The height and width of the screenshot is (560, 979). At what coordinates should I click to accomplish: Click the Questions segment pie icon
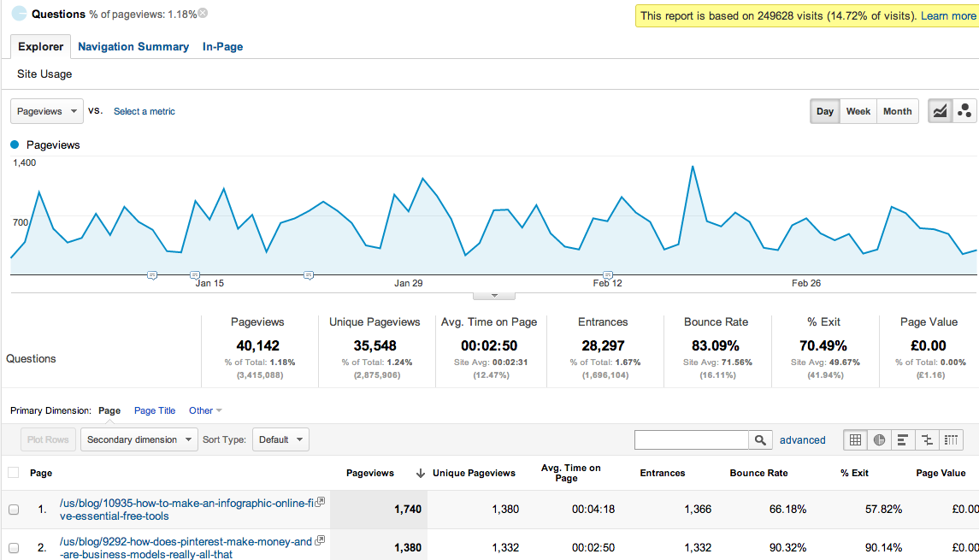tap(20, 13)
